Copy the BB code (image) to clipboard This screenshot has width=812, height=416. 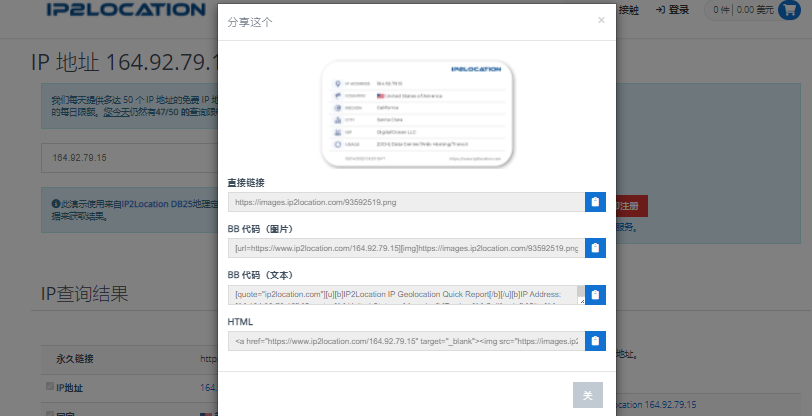pyautogui.click(x=595, y=248)
